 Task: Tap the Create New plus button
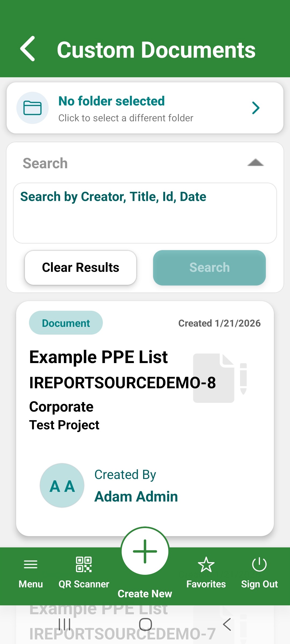[x=145, y=551]
